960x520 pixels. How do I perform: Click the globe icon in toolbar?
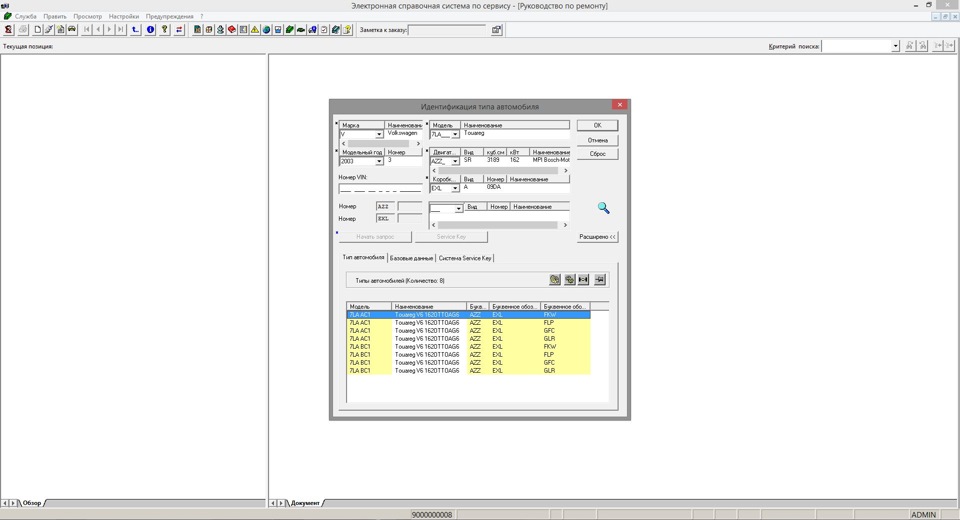pyautogui.click(x=266, y=29)
